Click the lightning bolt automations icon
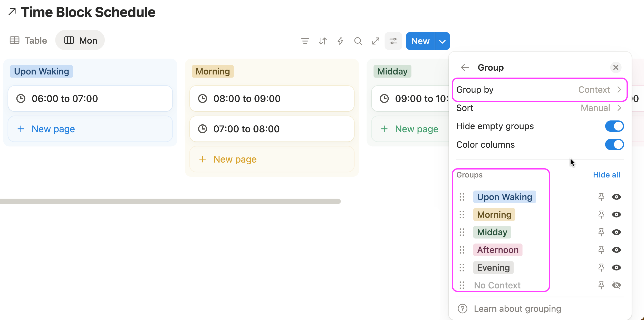Image resolution: width=644 pixels, height=320 pixels. click(340, 41)
